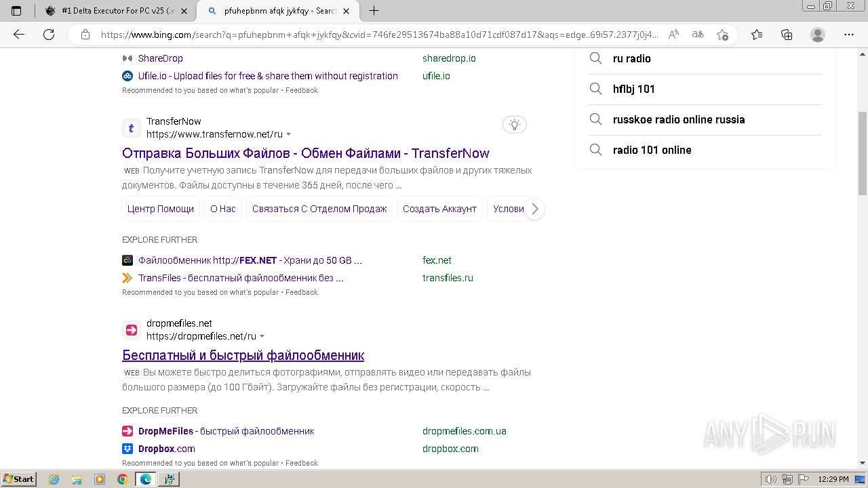Viewport: 868px width, 488px height.
Task: Launch Google Chrome from the taskbar
Action: pos(123,479)
